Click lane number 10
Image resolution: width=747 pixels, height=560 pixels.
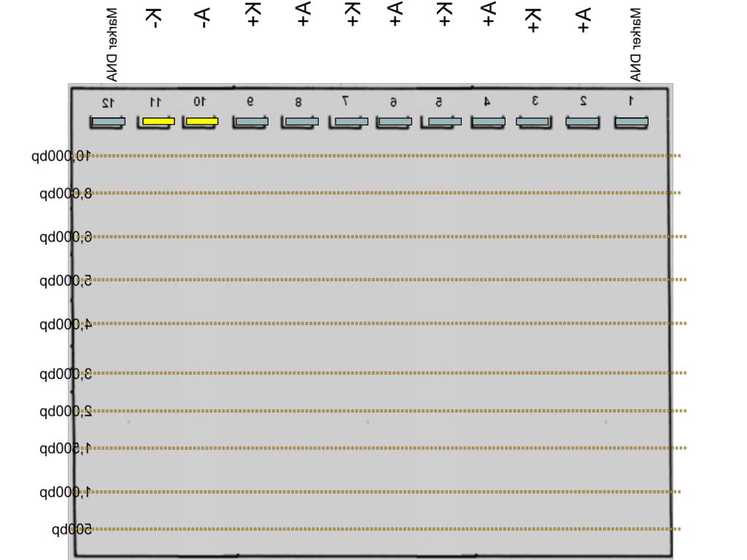click(x=200, y=101)
